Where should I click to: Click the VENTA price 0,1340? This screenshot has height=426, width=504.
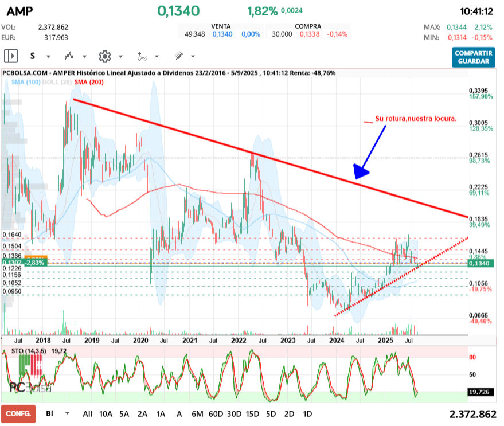pyautogui.click(x=222, y=34)
